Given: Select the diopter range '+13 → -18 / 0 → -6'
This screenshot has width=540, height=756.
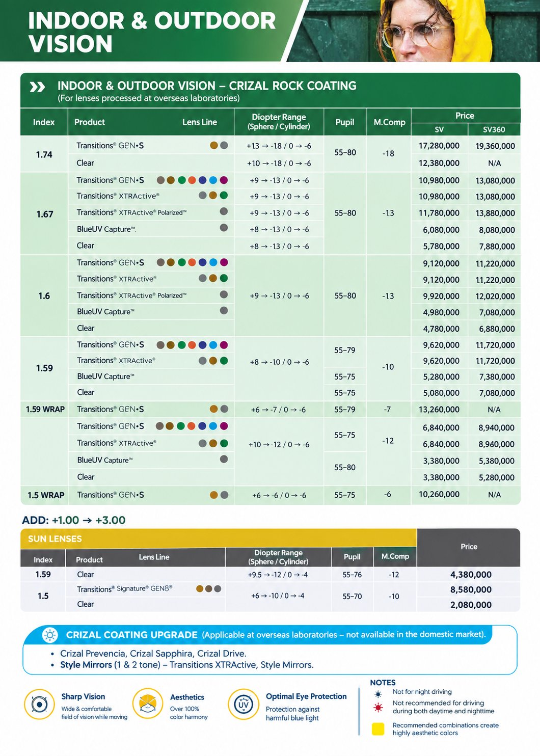Looking at the screenshot, I should (279, 146).
